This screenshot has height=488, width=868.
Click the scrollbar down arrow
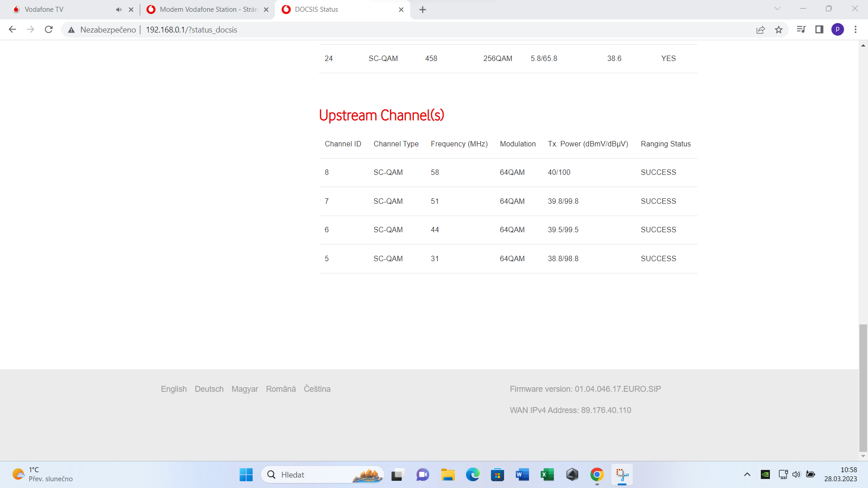863,456
